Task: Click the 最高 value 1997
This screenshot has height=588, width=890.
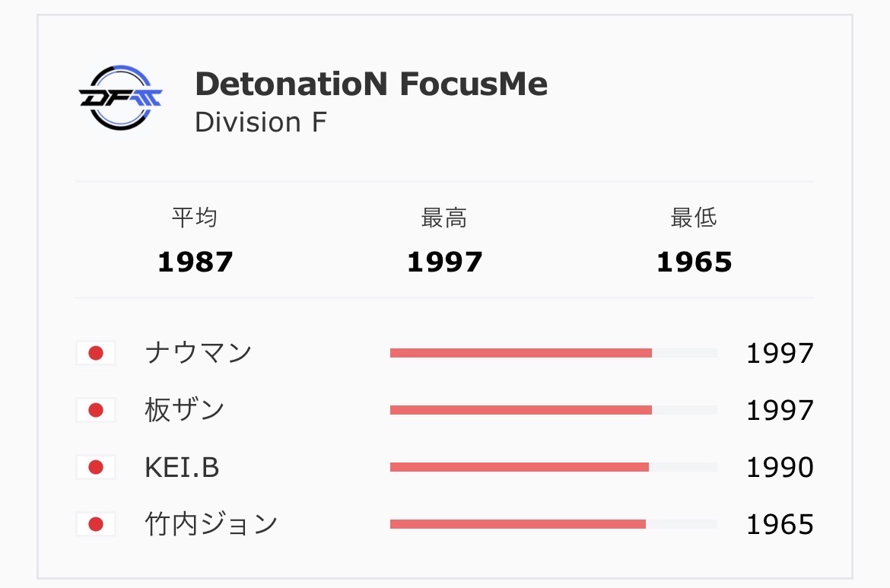Action: [x=444, y=262]
